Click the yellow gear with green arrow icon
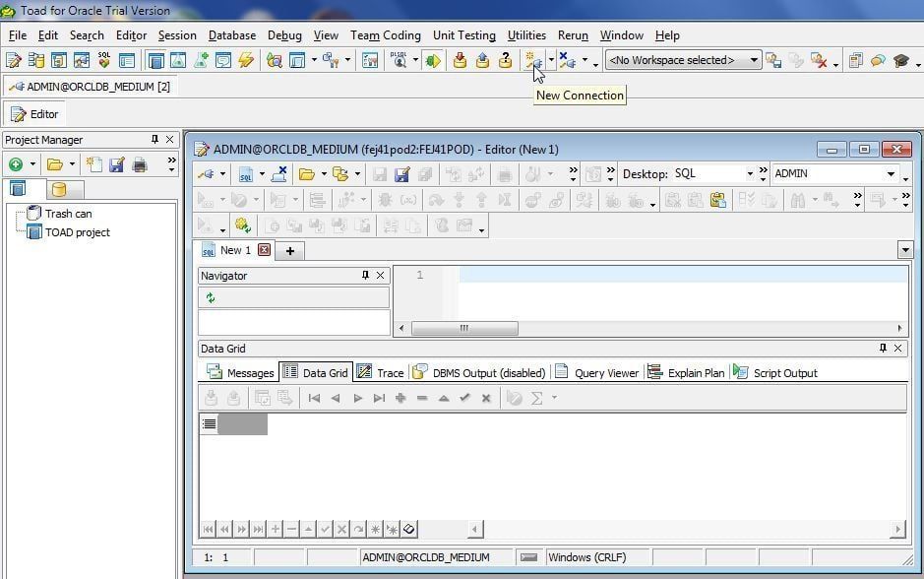This screenshot has height=579, width=924. pos(243,225)
